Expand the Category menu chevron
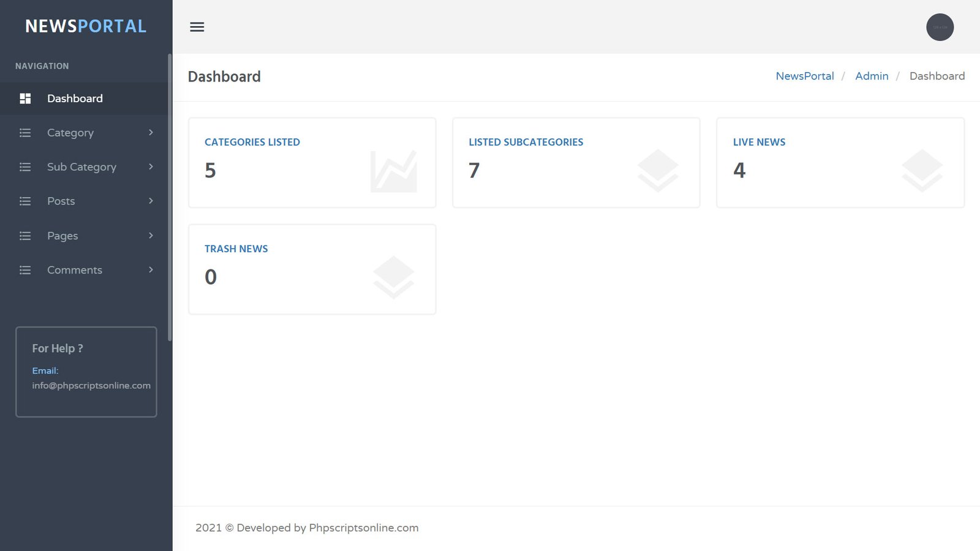The image size is (980, 551). point(151,133)
